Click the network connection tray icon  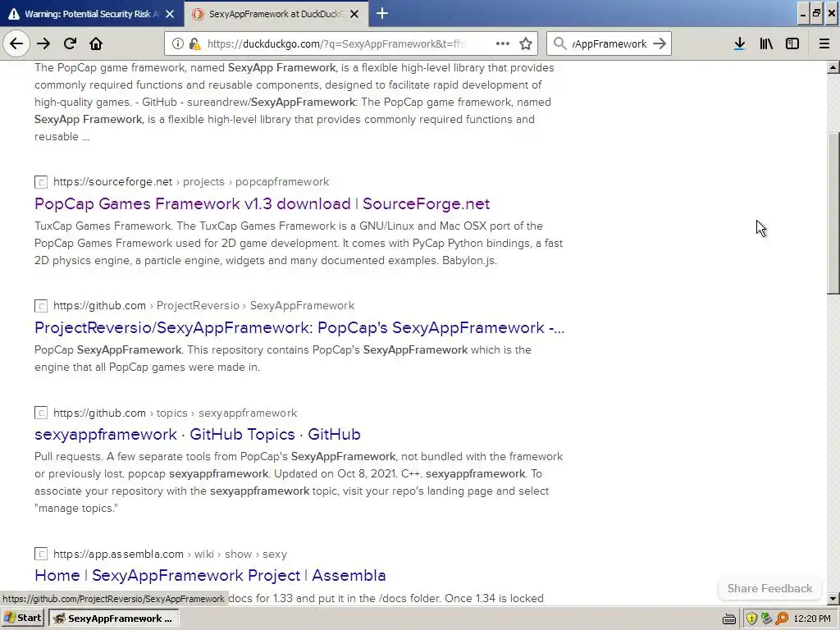(x=767, y=619)
